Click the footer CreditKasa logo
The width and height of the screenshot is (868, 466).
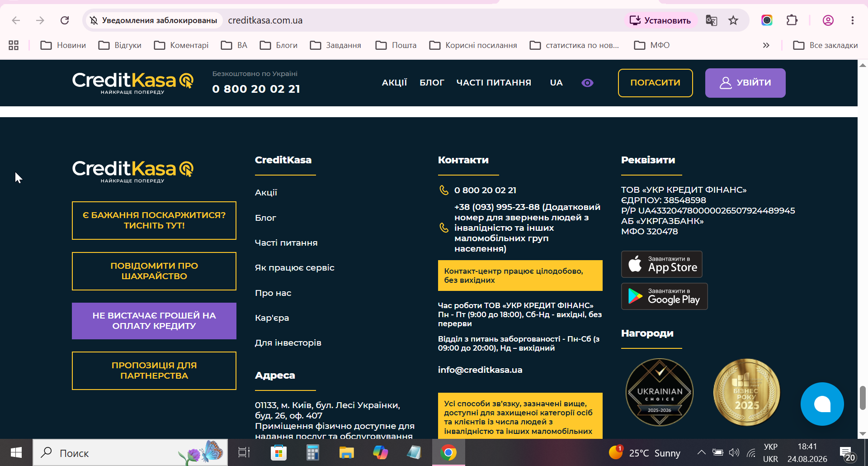(133, 171)
